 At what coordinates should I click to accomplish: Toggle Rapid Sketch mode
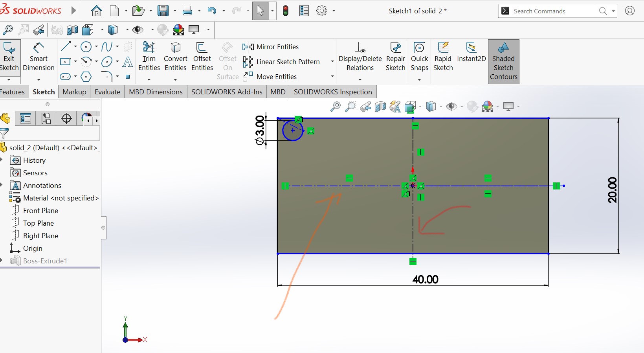(443, 57)
